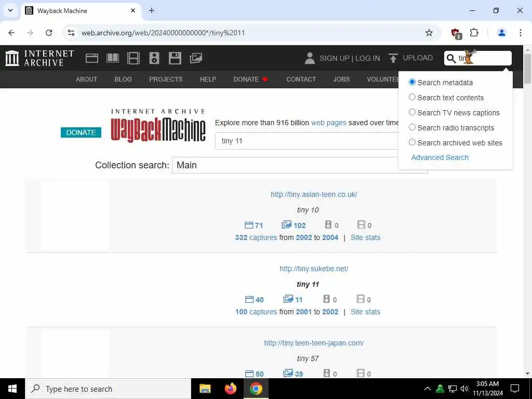Open the uBlock shield extension icon
Image resolution: width=532 pixels, height=399 pixels.
click(456, 33)
